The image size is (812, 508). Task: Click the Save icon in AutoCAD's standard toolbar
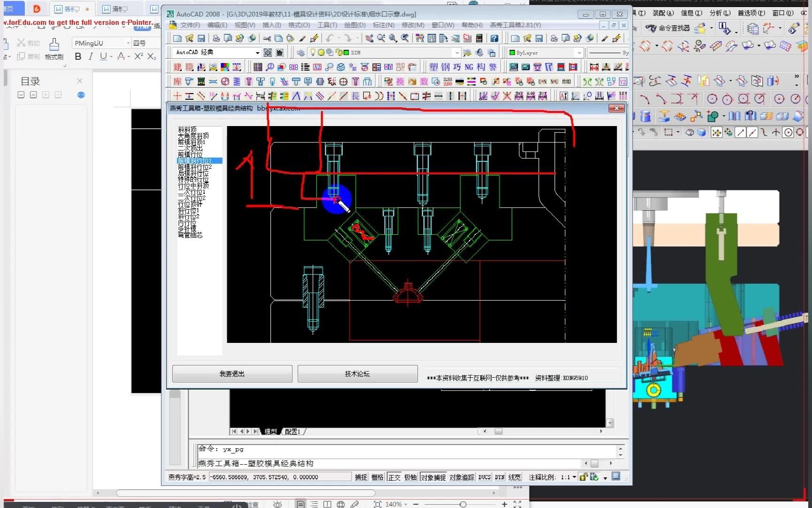[201, 38]
